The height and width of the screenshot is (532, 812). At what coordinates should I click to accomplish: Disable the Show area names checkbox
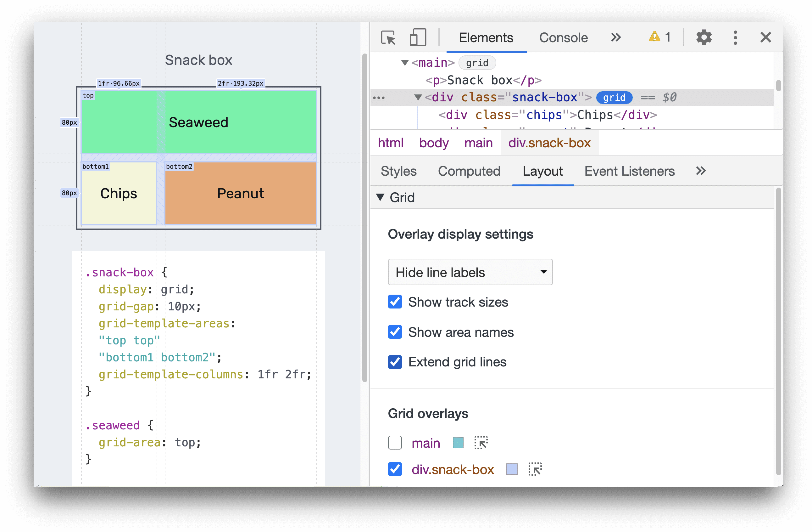394,331
